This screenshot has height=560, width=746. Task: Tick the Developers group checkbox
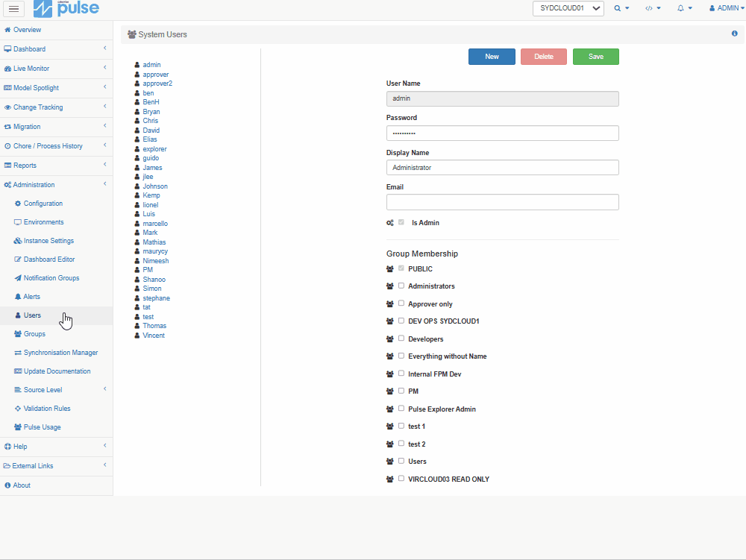pyautogui.click(x=401, y=339)
